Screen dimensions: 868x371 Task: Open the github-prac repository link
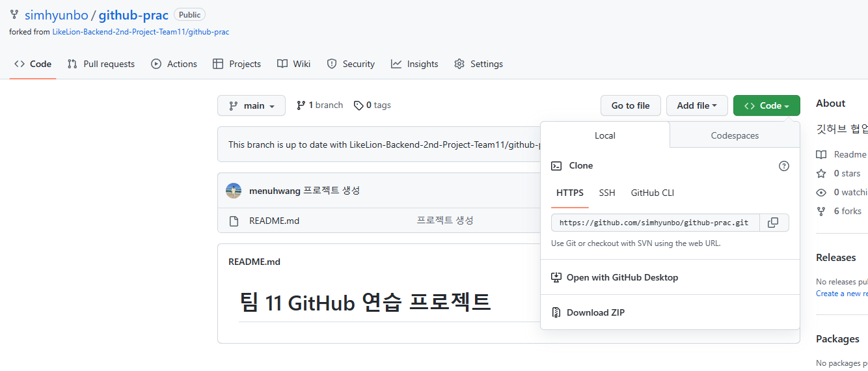tap(134, 14)
